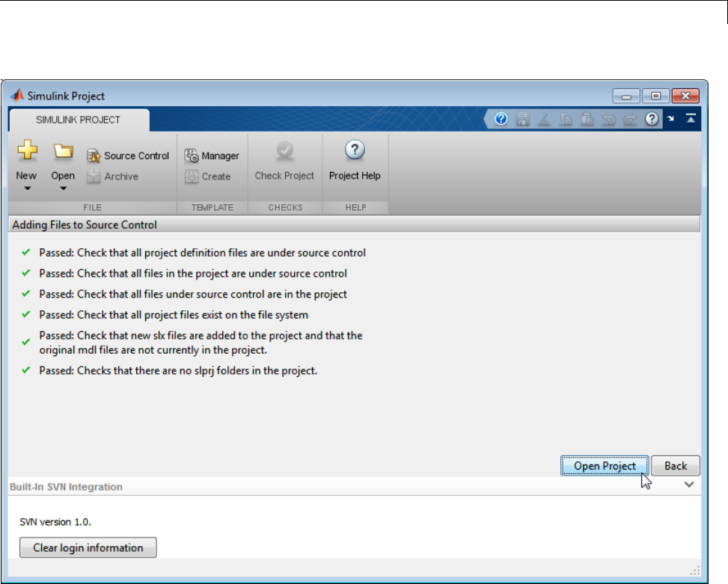Open the folder icon labeled Open

63,151
